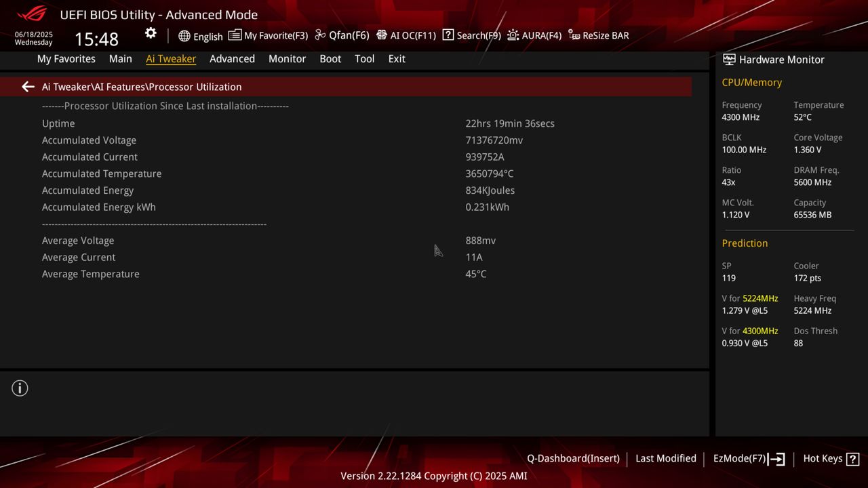
Task: Launch AI OC overclocking tuner
Action: pyautogui.click(x=406, y=35)
